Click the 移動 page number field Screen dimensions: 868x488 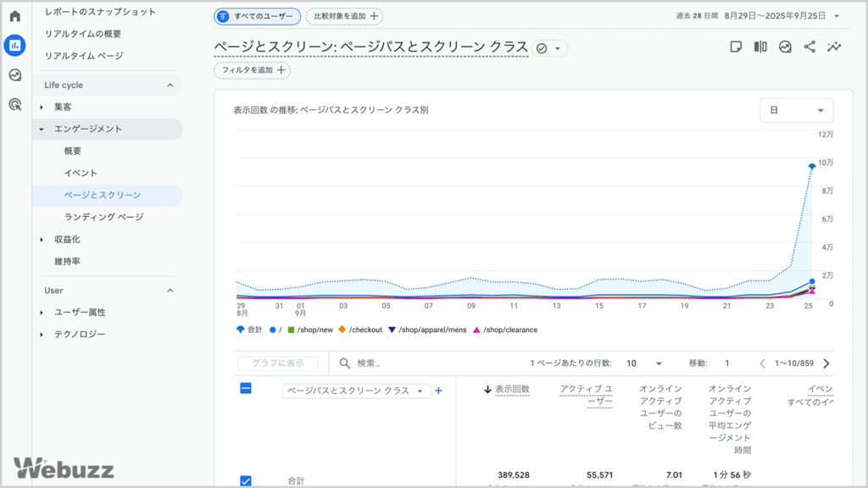pyautogui.click(x=726, y=363)
